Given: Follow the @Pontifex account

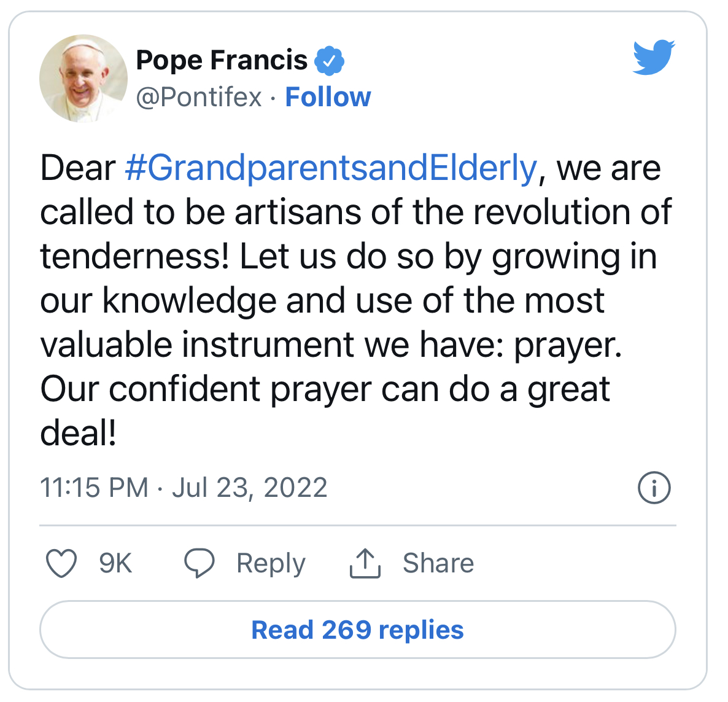Looking at the screenshot, I should (x=328, y=97).
